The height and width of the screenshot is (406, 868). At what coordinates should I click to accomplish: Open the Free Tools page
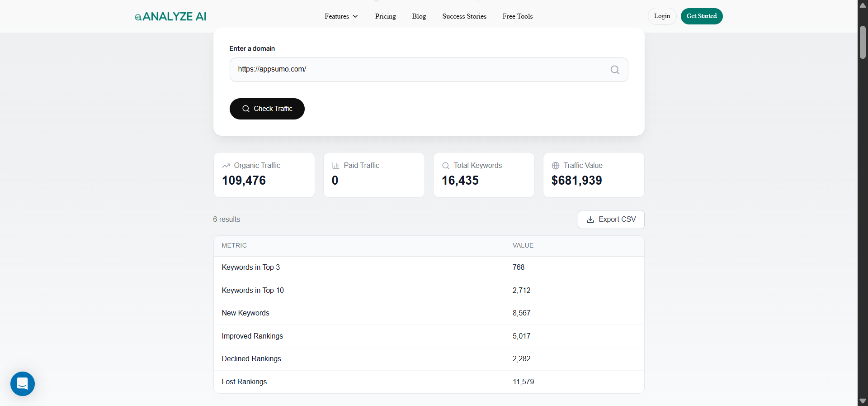pos(518,16)
